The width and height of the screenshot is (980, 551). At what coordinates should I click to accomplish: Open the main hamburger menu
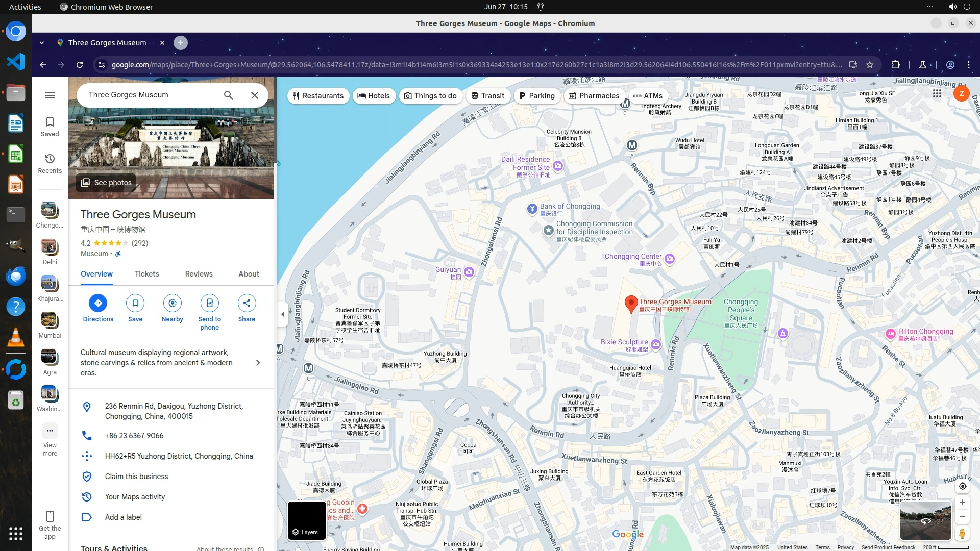coord(50,95)
